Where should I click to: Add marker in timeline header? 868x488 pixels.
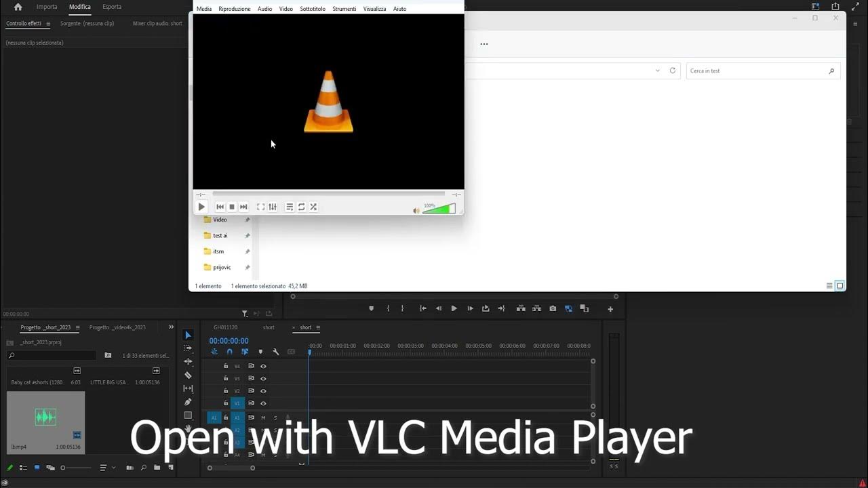click(x=260, y=352)
